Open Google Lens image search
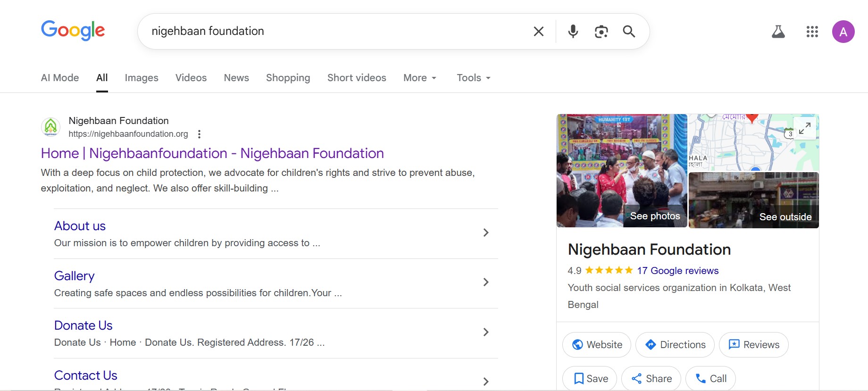The height and width of the screenshot is (391, 868). pyautogui.click(x=601, y=32)
